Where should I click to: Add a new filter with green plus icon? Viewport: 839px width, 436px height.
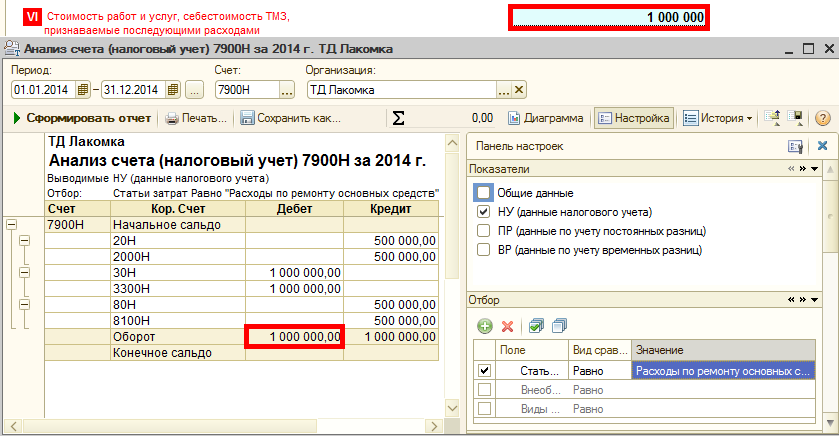tap(485, 326)
